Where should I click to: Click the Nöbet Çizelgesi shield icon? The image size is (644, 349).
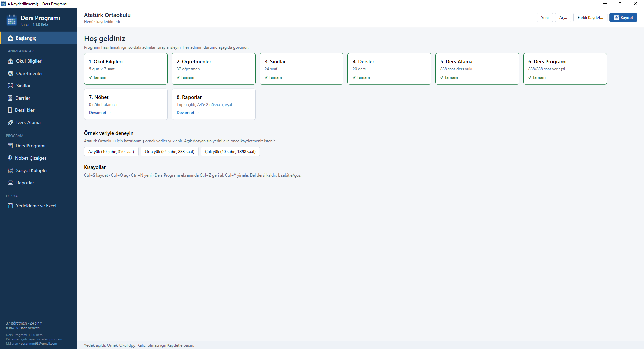pos(10,158)
